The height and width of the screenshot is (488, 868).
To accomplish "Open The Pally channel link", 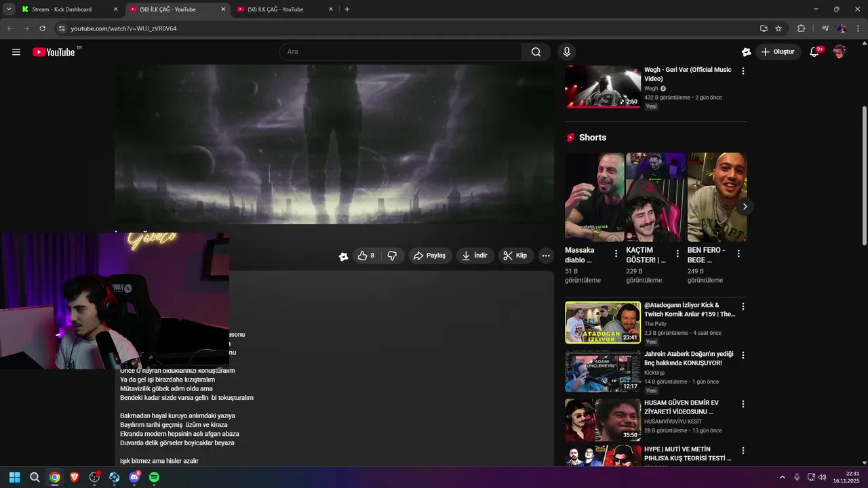I will (655, 324).
